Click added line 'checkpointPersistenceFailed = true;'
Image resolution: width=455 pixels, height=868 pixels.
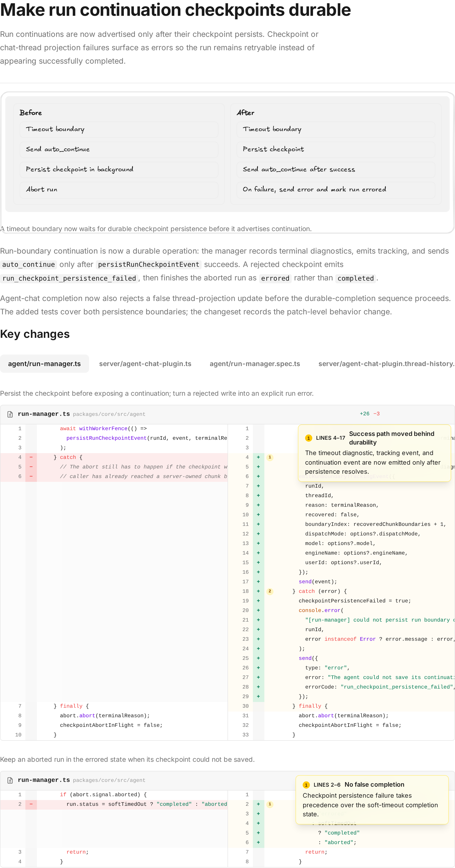click(x=354, y=601)
